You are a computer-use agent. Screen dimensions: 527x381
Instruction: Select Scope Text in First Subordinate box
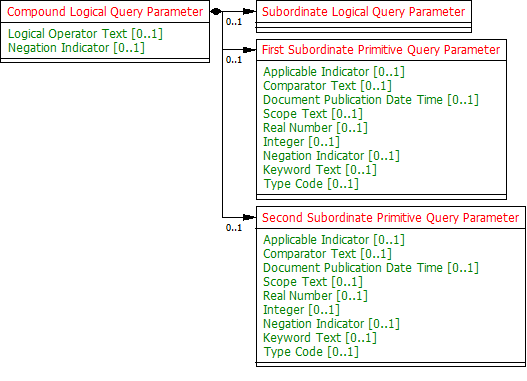pyautogui.click(x=313, y=114)
